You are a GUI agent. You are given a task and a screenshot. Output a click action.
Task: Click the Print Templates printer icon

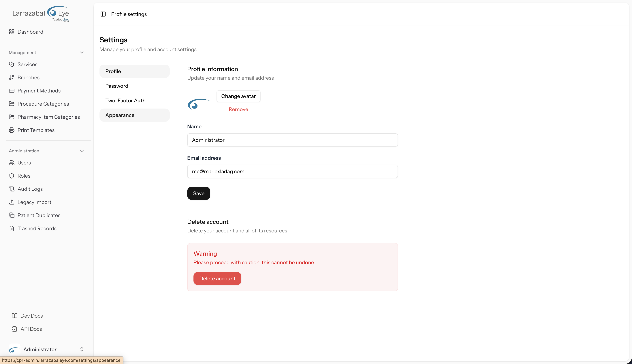pyautogui.click(x=12, y=130)
